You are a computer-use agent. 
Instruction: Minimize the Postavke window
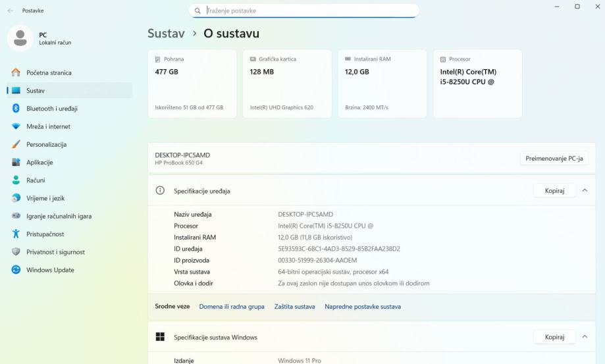557,7
